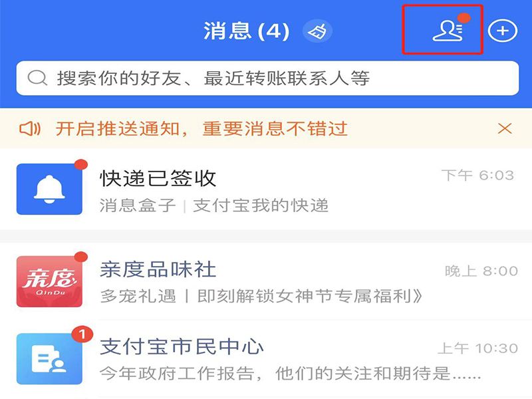Image resolution: width=532 pixels, height=399 pixels.
Task: Dismiss the push notification banner
Action: pos(505,128)
